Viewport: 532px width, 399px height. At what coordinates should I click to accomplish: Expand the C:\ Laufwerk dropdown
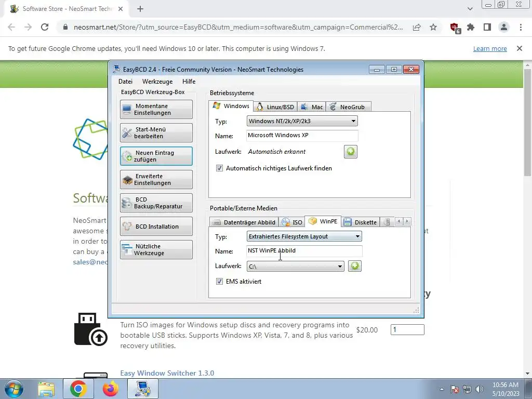click(x=295, y=267)
